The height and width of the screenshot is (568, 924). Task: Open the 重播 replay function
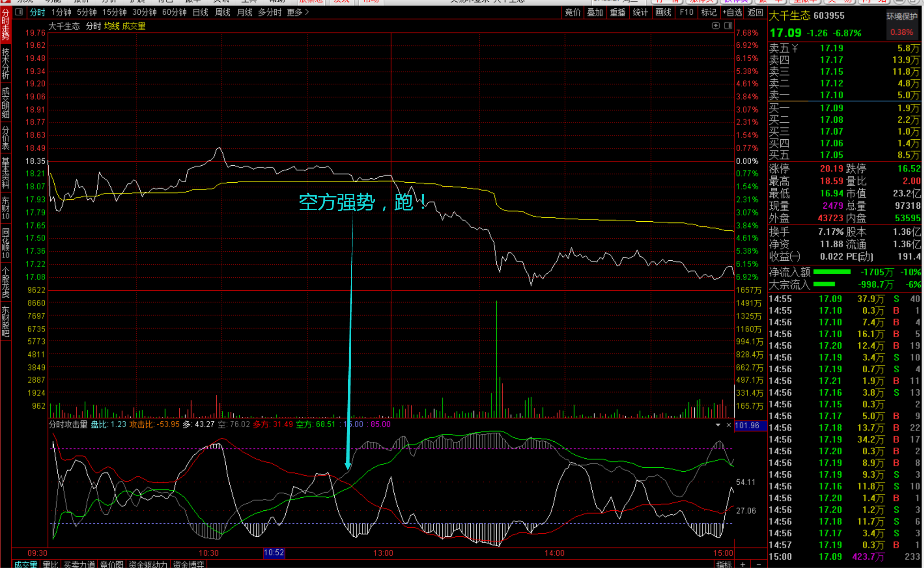click(617, 12)
